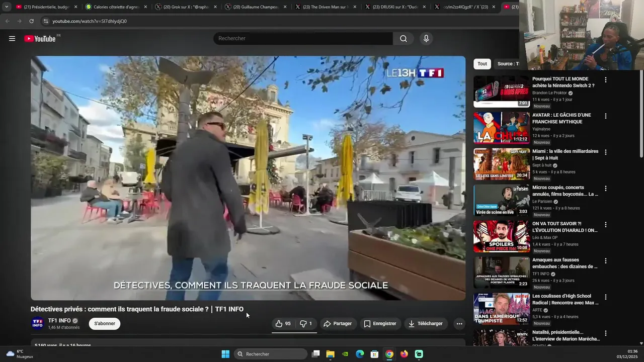Viewport: 644px width, 362px height.
Task: Open options for High School Radical video
Action: (x=606, y=297)
